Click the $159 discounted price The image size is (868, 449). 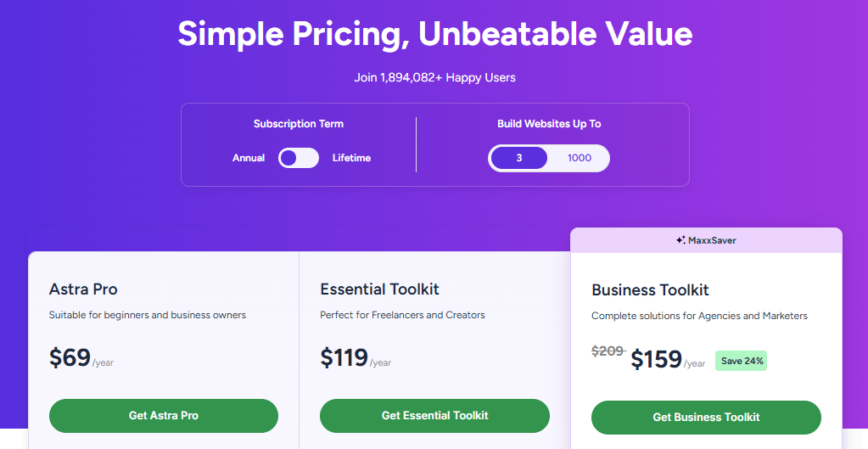coord(656,360)
